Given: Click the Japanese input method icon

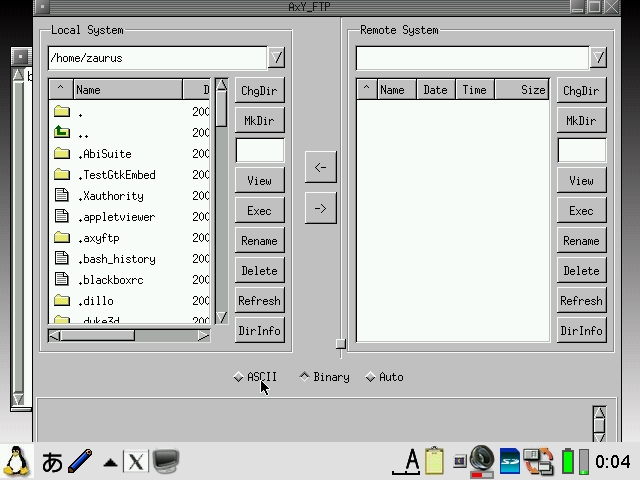Looking at the screenshot, I should (52, 462).
